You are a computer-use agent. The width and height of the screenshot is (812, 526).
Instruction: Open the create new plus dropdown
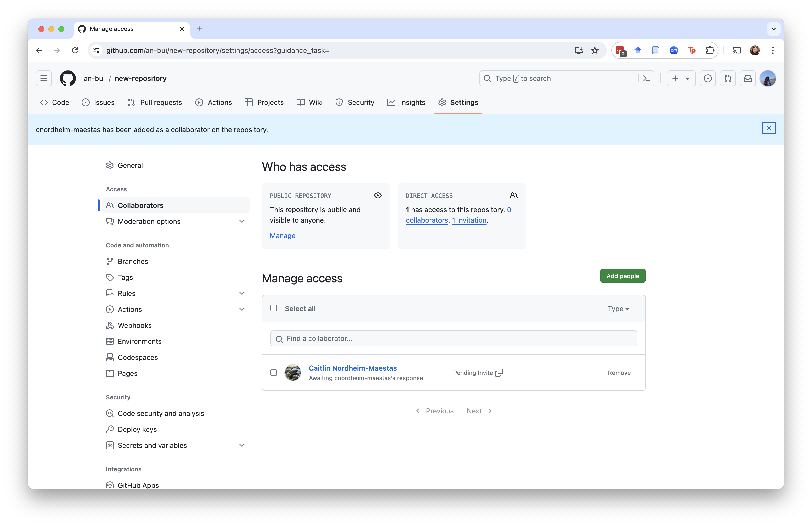click(x=681, y=78)
